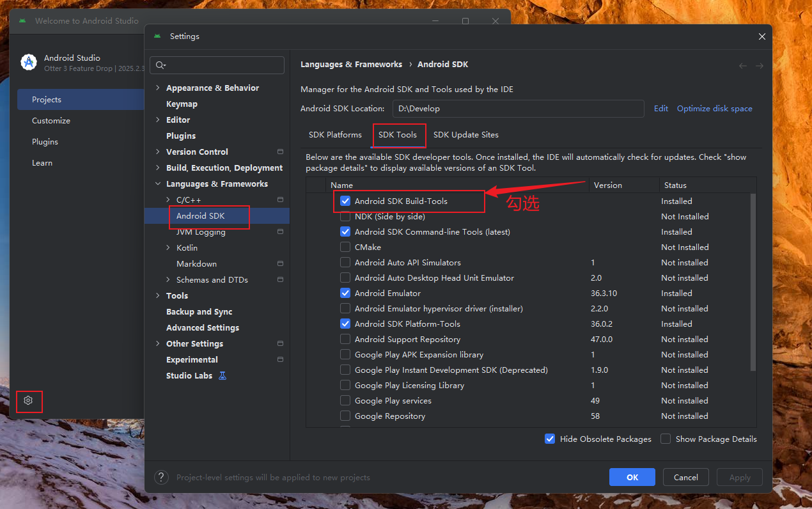
Task: Click the help question mark icon
Action: point(162,477)
